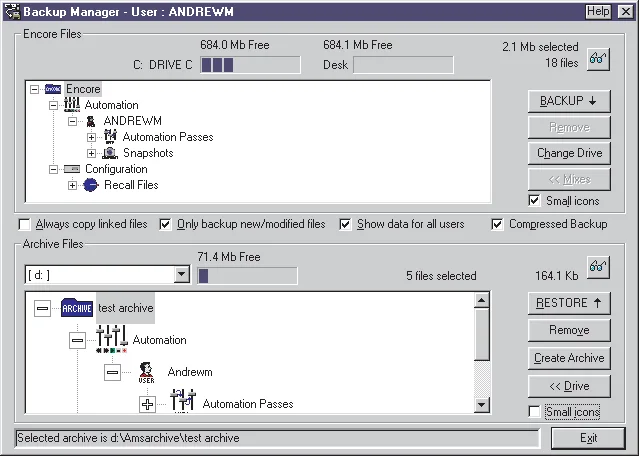Click the '5 files selected' text
Viewport: 639px width, 456px height.
(x=441, y=276)
